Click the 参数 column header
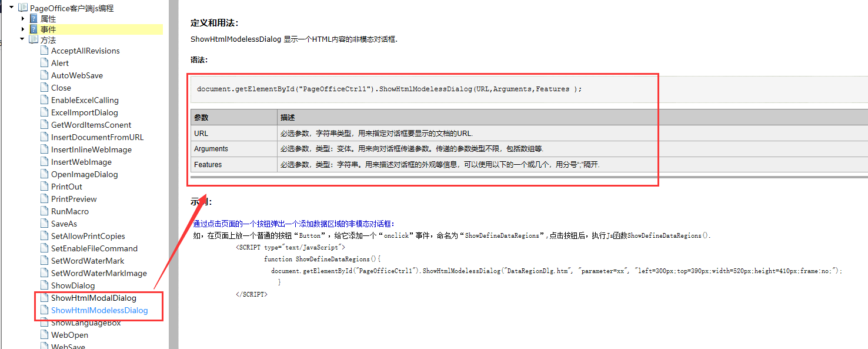Image resolution: width=868 pixels, height=349 pixels. (x=234, y=118)
